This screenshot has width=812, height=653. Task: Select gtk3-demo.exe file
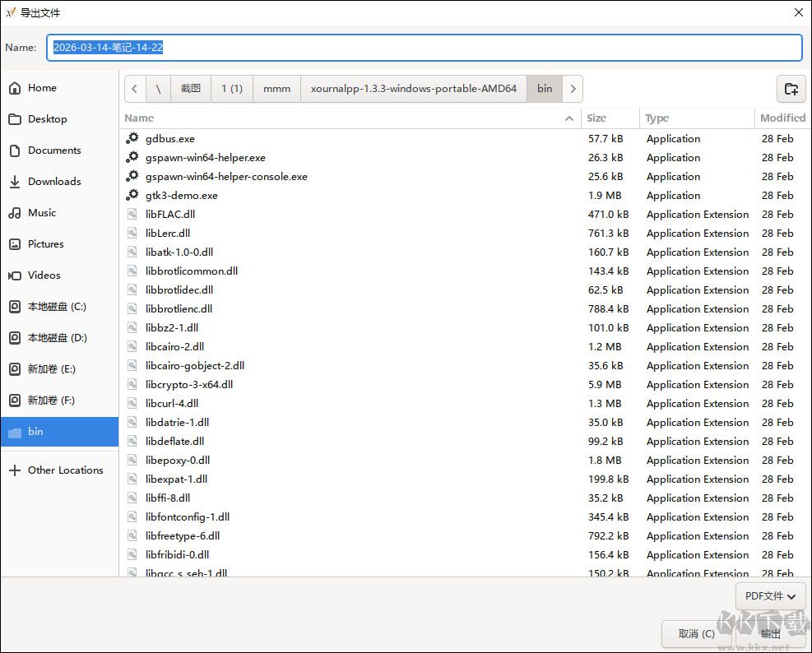click(465, 195)
